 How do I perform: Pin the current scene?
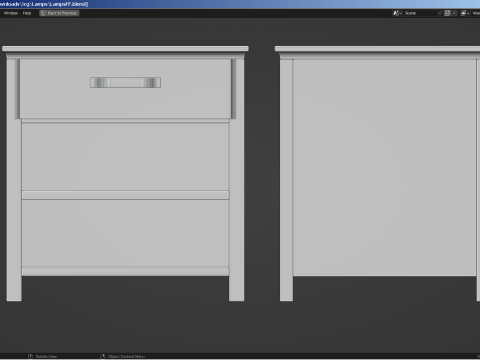point(440,13)
